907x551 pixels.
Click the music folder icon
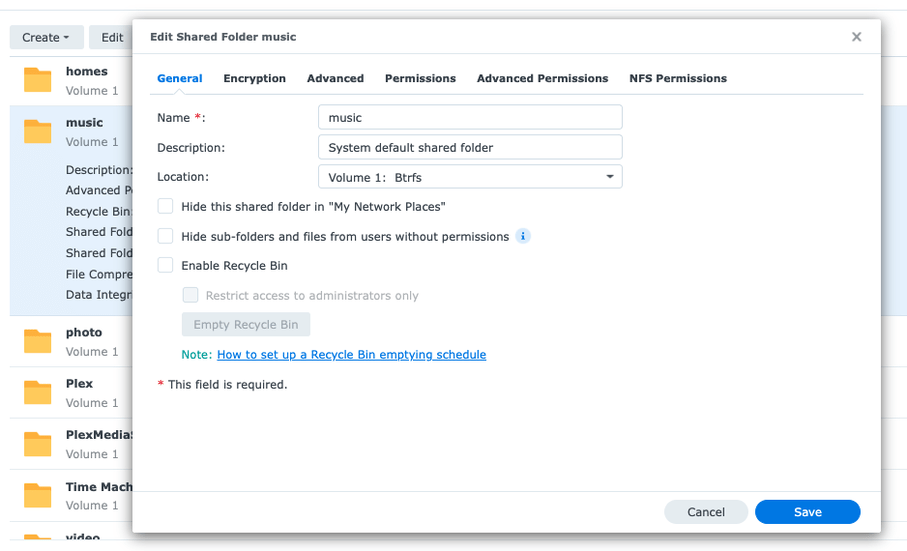[x=38, y=131]
